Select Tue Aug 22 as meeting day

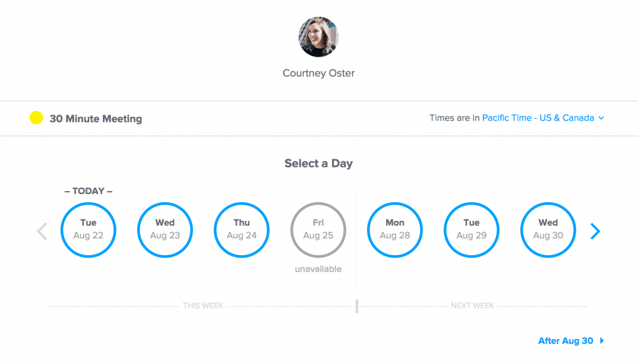[88, 230]
